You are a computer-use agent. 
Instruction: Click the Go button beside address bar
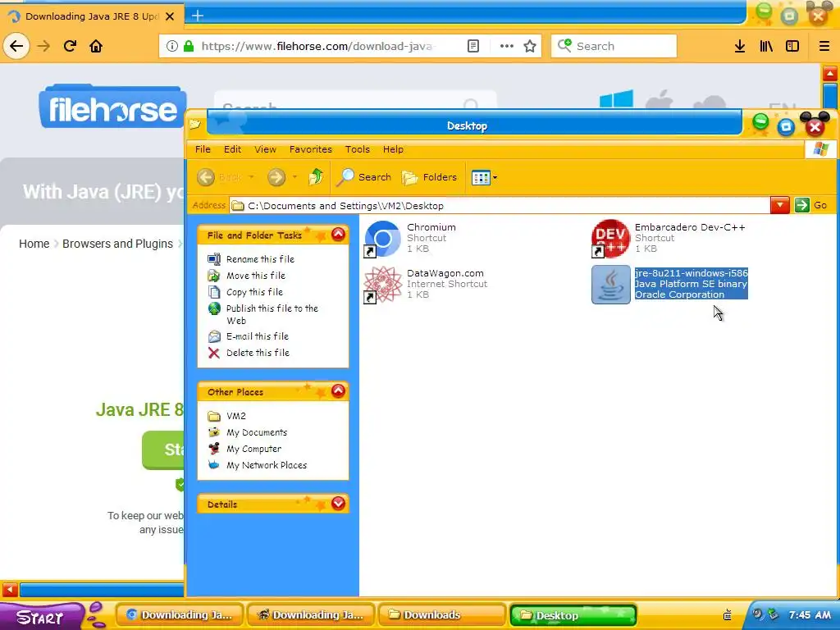click(810, 205)
